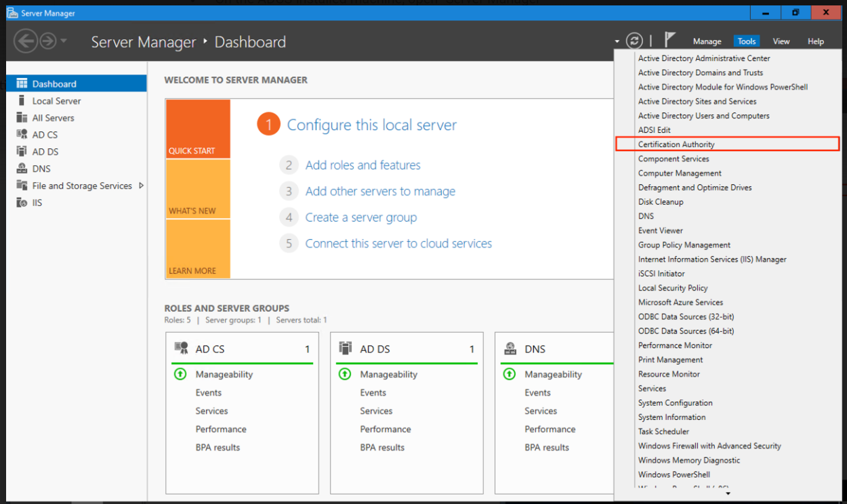
Task: Click the back navigation arrow
Action: click(x=26, y=41)
